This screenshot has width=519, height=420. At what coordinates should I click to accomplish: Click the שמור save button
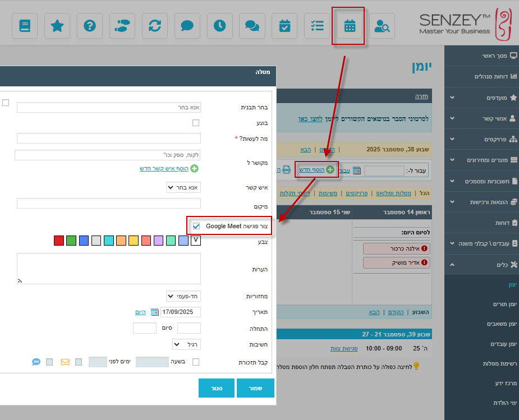tap(255, 388)
